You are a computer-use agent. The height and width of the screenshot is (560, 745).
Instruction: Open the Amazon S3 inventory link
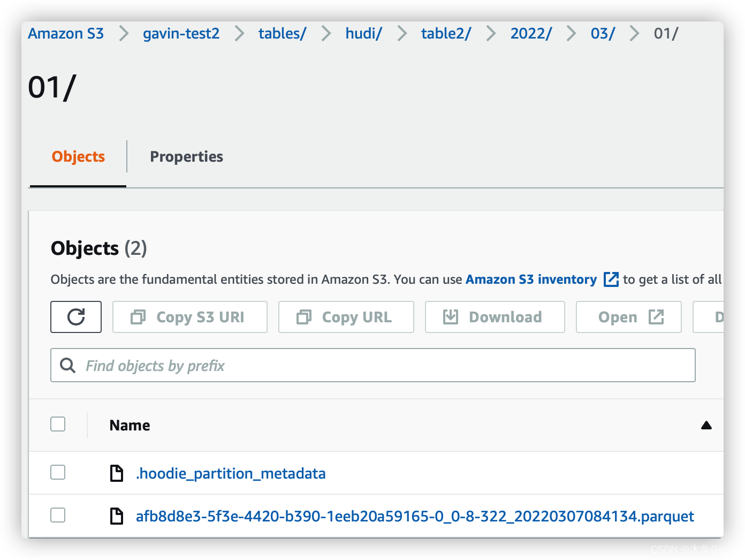531,279
